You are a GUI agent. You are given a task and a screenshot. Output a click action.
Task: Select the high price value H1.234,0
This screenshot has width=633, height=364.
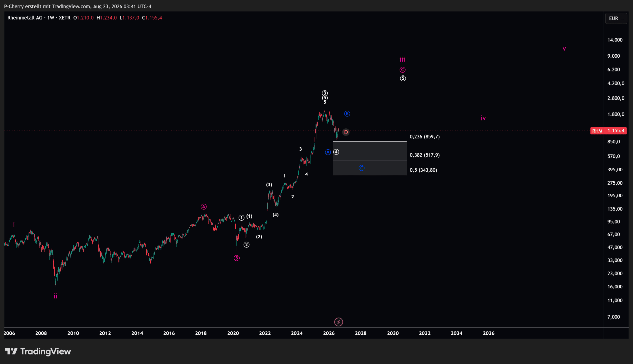pyautogui.click(x=107, y=18)
